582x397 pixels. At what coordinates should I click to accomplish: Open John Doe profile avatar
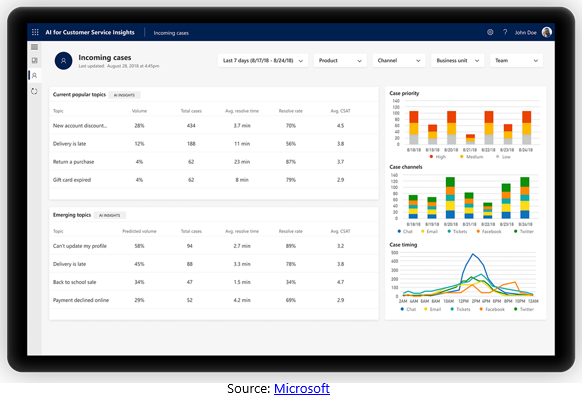tap(547, 32)
